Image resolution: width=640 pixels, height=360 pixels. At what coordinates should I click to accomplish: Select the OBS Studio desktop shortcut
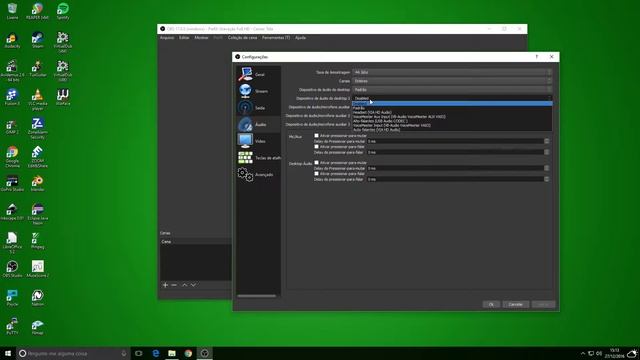coord(12,269)
